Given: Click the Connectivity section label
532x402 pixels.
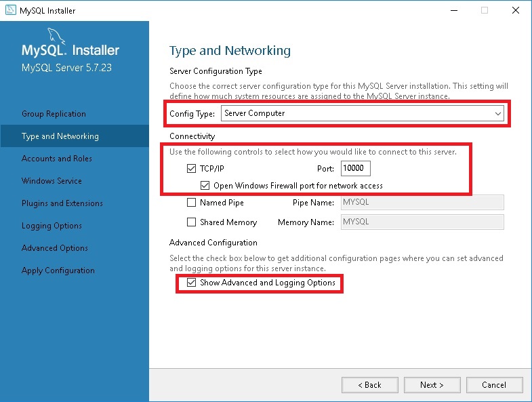Looking at the screenshot, I should (192, 136).
